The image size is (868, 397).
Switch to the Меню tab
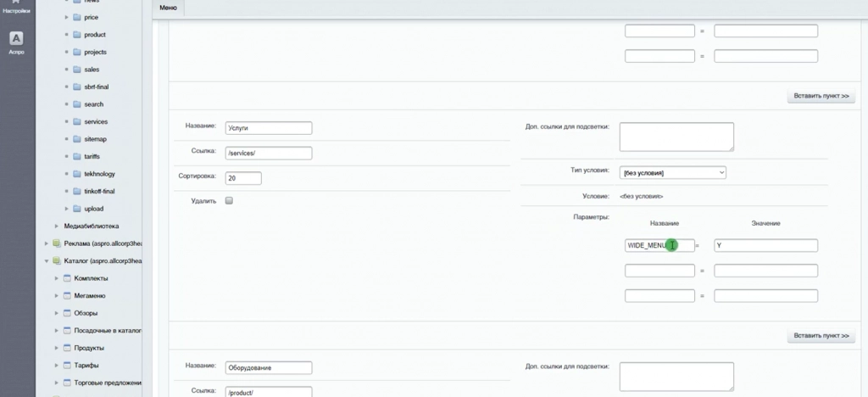[169, 8]
